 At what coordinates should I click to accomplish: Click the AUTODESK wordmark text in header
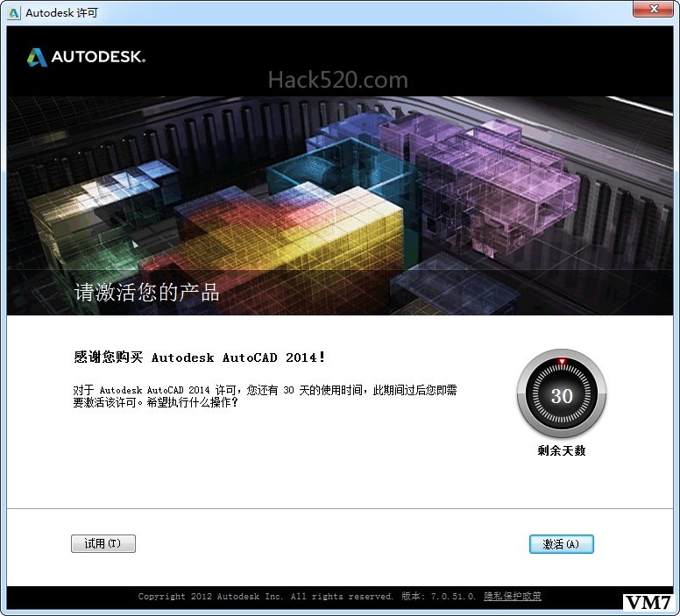pyautogui.click(x=98, y=57)
